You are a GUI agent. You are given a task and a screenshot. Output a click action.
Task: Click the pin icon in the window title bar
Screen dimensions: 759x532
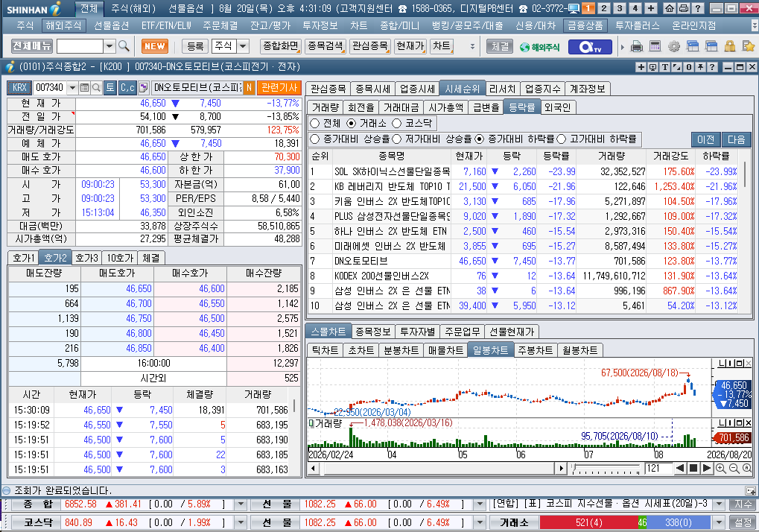[700, 67]
